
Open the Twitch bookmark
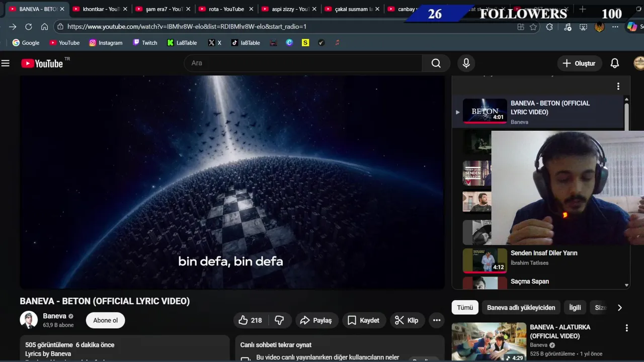pyautogui.click(x=145, y=43)
